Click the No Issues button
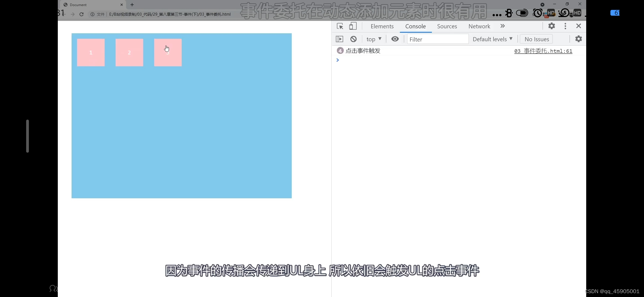This screenshot has height=297, width=644. tap(536, 39)
